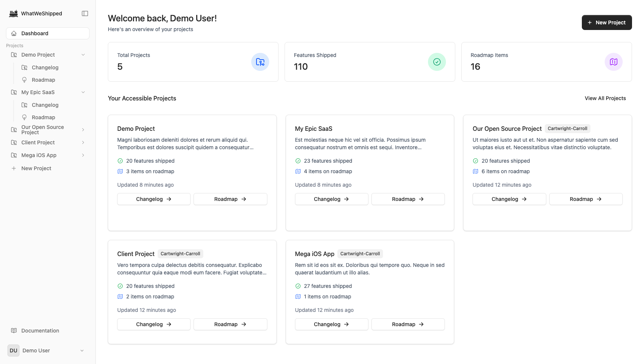Click the blue Total Projects folder icon
The height and width of the screenshot is (364, 644).
[x=260, y=62]
